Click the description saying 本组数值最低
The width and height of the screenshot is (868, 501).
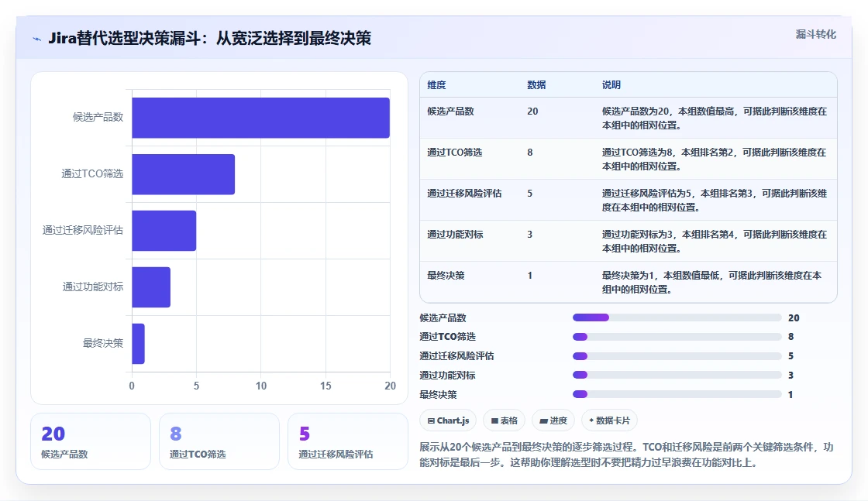tap(712, 283)
